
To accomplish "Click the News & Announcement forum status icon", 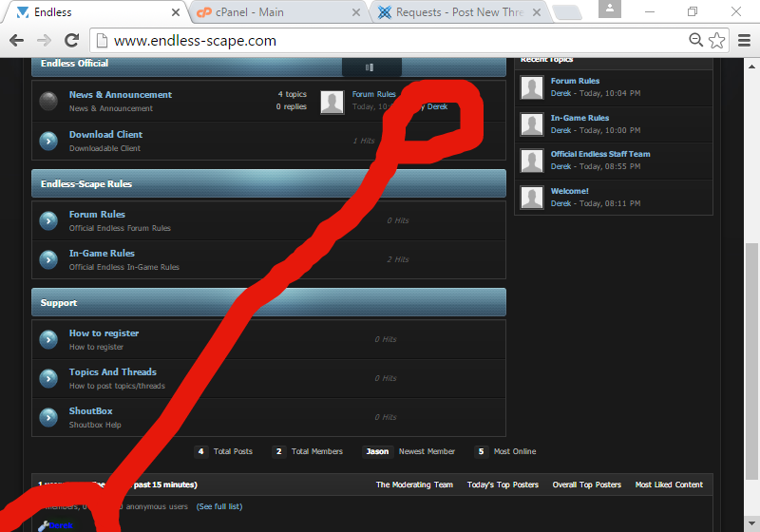I will 48,102.
